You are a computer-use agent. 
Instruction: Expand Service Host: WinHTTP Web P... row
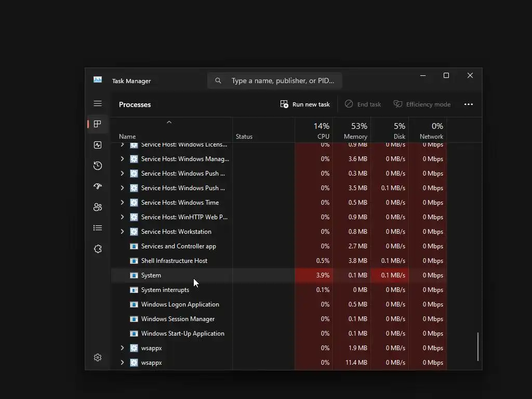point(122,217)
